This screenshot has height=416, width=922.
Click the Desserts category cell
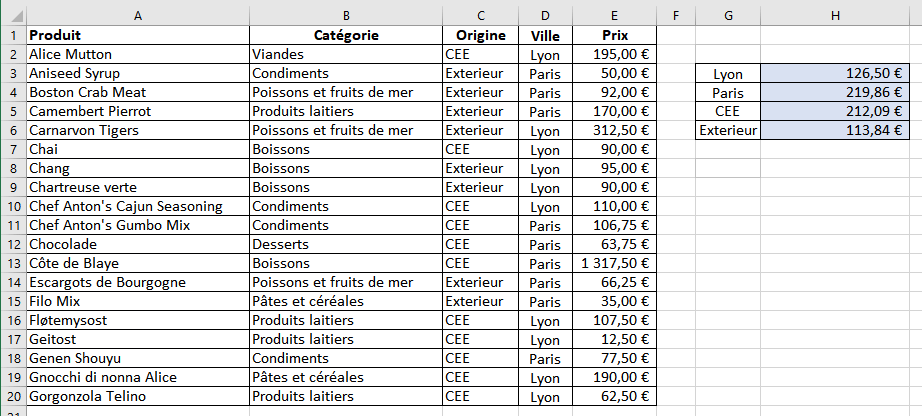345,244
